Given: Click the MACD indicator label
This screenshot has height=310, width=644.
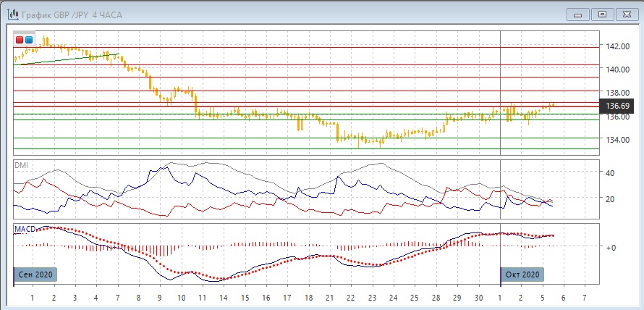Looking at the screenshot, I should (25, 230).
